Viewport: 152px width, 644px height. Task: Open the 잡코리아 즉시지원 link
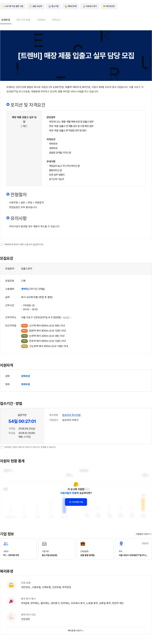[71, 415]
